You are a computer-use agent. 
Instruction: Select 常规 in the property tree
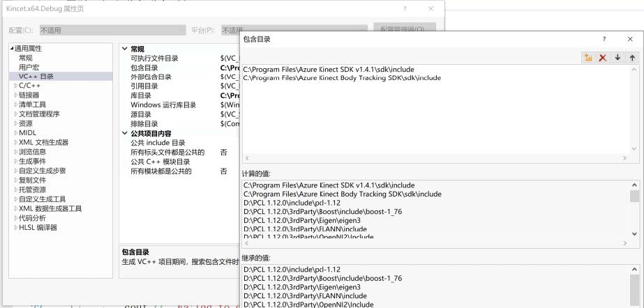point(25,58)
